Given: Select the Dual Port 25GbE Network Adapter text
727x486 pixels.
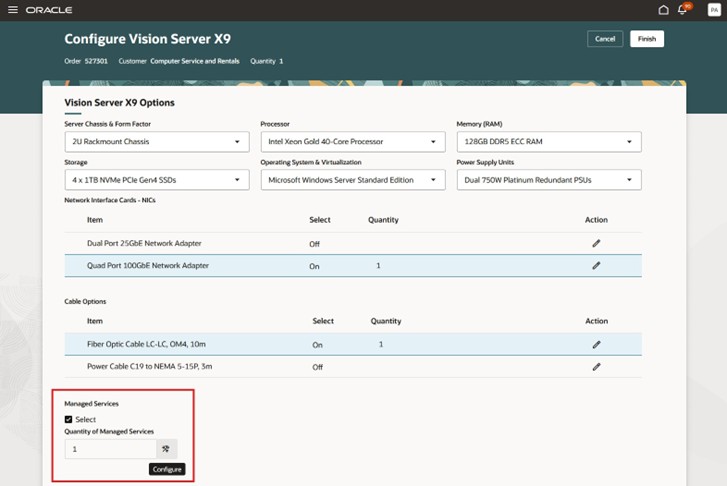Looking at the screenshot, I should [144, 243].
